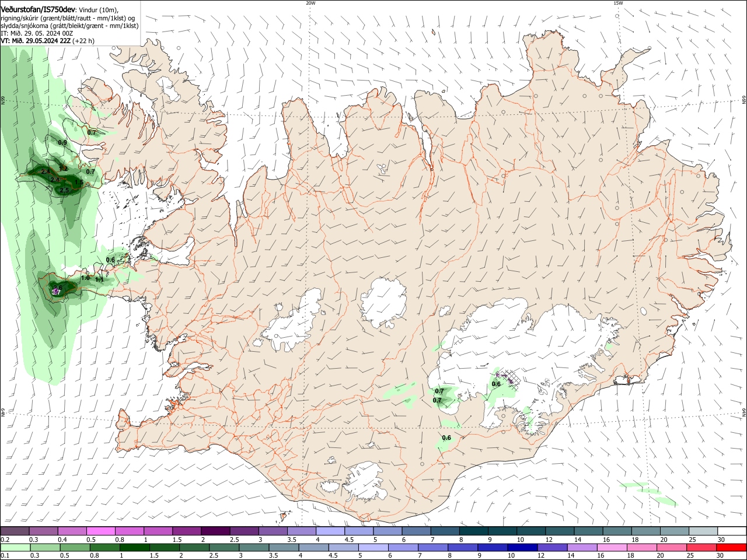This screenshot has width=747, height=560.
Task: Click the 20W longitude label at top
Action: pyautogui.click(x=310, y=3)
